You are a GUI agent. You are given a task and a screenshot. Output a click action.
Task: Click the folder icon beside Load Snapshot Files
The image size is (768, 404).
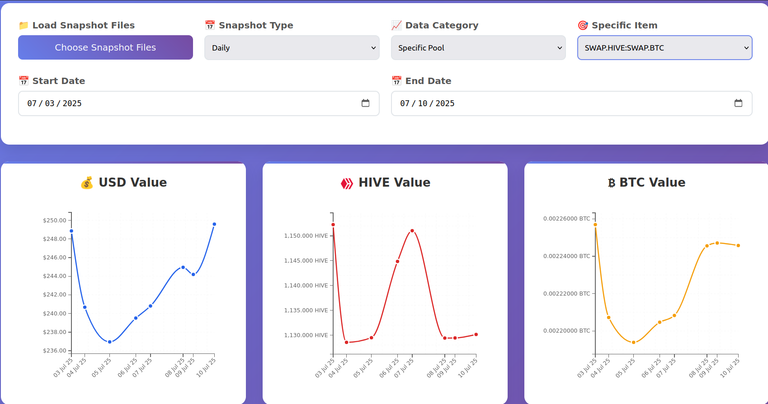point(24,25)
